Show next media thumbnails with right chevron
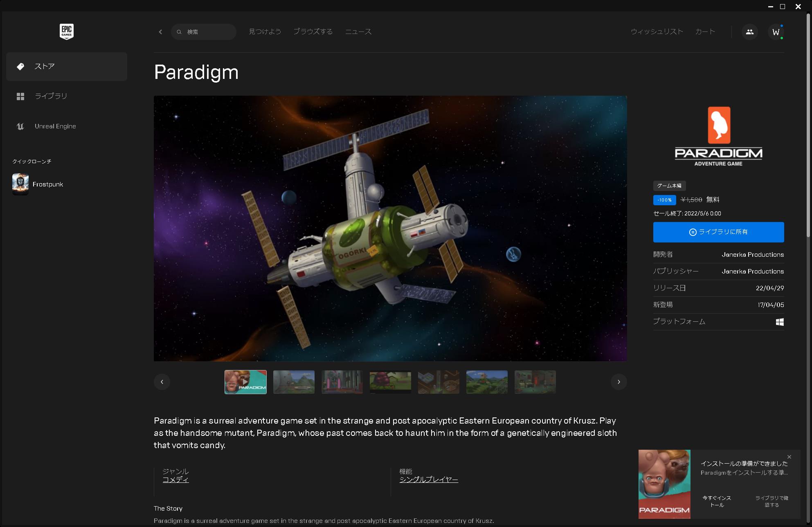812x527 pixels. 619,382
